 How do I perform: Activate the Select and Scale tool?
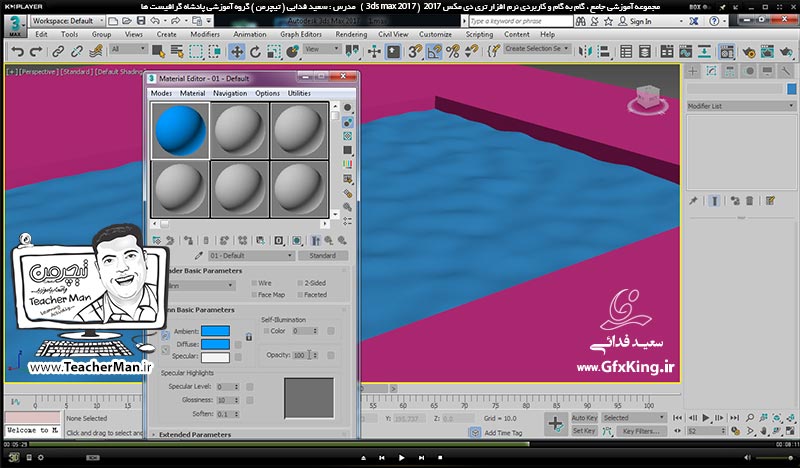pyautogui.click(x=274, y=52)
